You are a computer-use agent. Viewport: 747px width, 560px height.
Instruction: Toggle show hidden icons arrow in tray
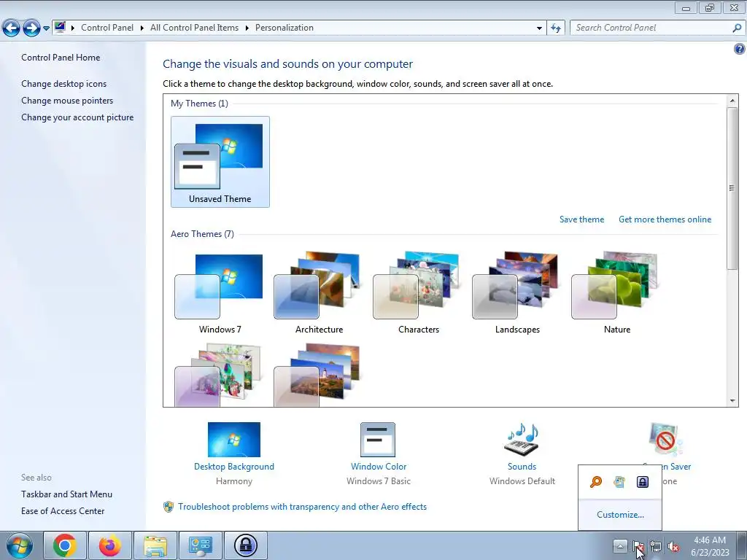620,545
